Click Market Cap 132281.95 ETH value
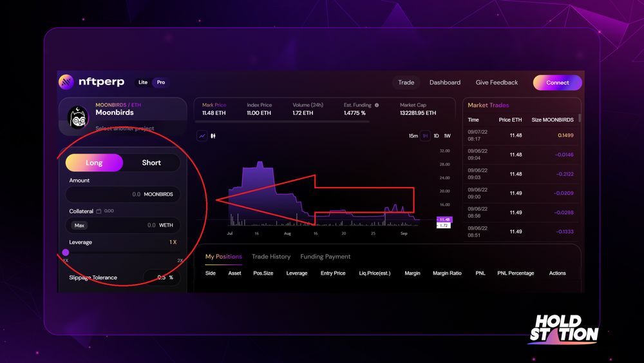 click(418, 113)
